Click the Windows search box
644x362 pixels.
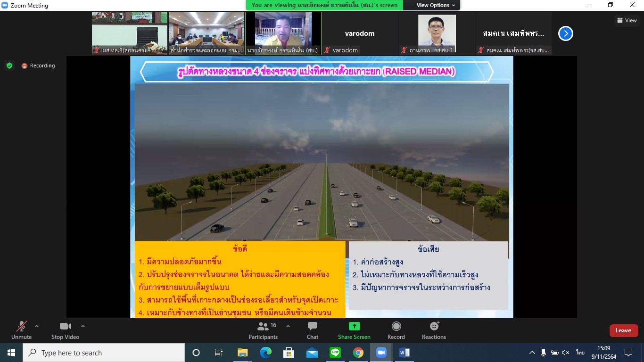(x=104, y=353)
